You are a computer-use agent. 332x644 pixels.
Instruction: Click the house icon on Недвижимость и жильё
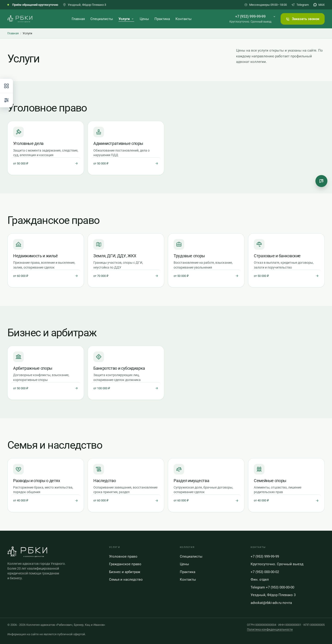click(18, 244)
